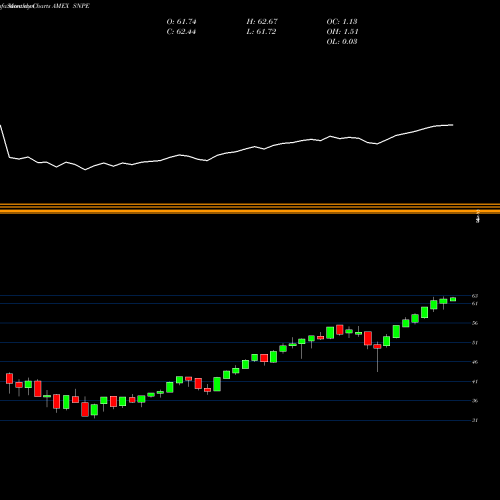Screen dimensions: 500x500
Task: Click the 56 price axis label
Action: coord(475,323)
